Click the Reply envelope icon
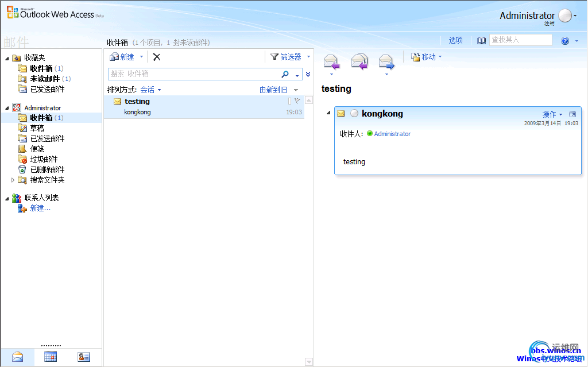The height and width of the screenshot is (367, 588). (x=331, y=62)
